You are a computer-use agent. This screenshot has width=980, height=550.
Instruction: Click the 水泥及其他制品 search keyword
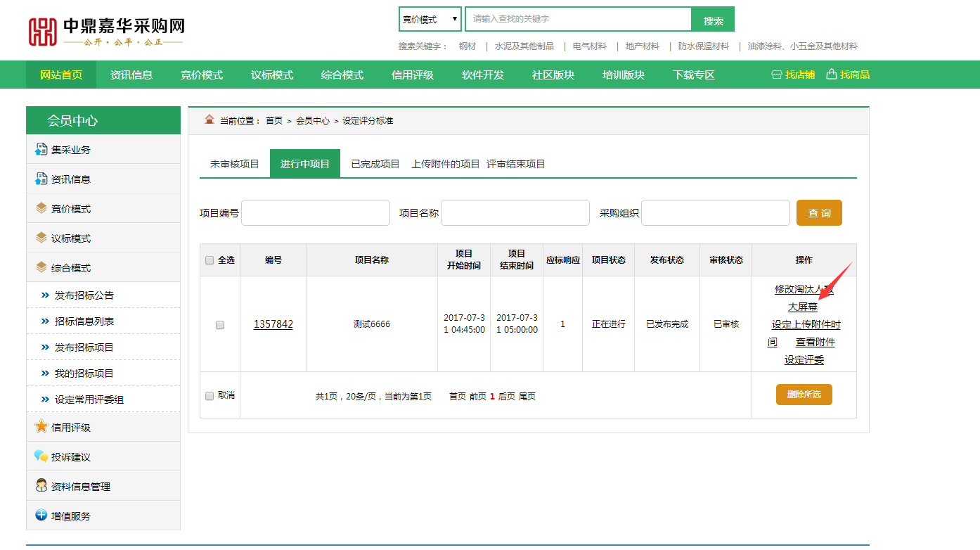click(x=524, y=46)
